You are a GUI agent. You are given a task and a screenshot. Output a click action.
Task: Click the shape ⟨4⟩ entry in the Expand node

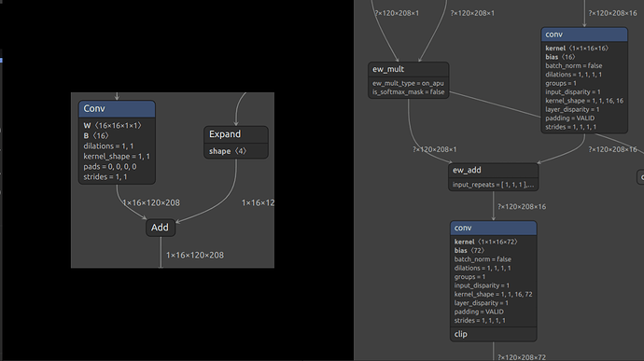click(x=228, y=151)
